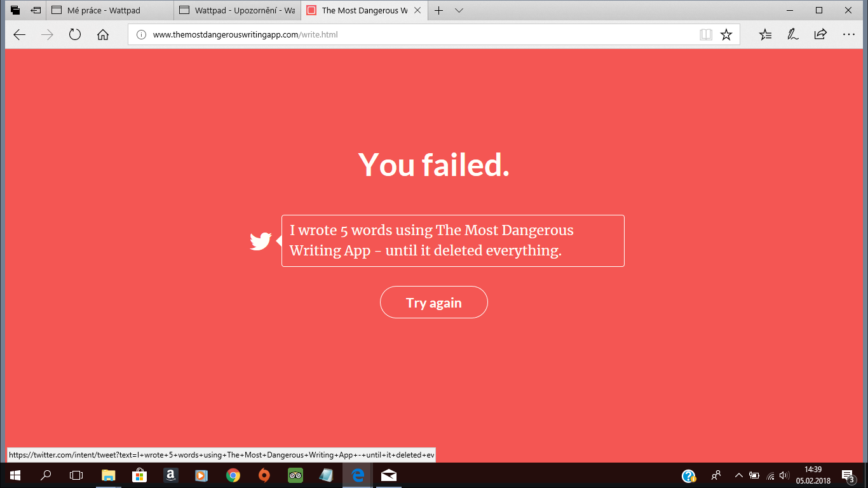Open the tweet text box about 5 words
This screenshot has height=488, width=868.
pyautogui.click(x=453, y=241)
